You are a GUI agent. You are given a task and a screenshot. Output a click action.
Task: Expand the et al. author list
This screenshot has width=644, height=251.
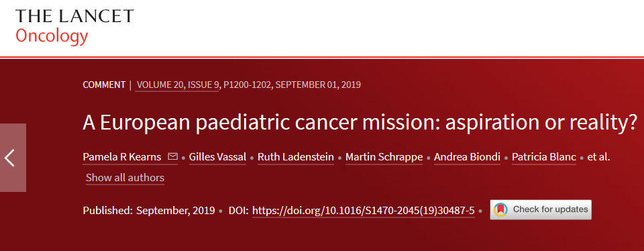click(x=599, y=157)
